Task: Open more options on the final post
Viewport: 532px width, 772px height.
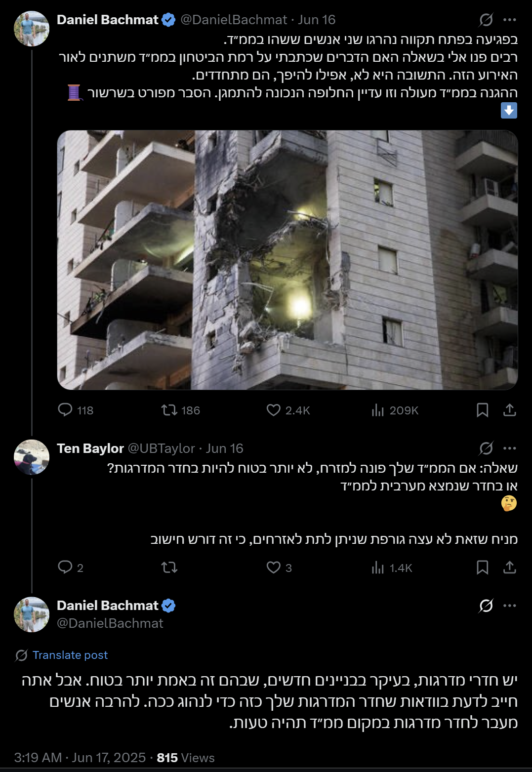Action: point(509,606)
